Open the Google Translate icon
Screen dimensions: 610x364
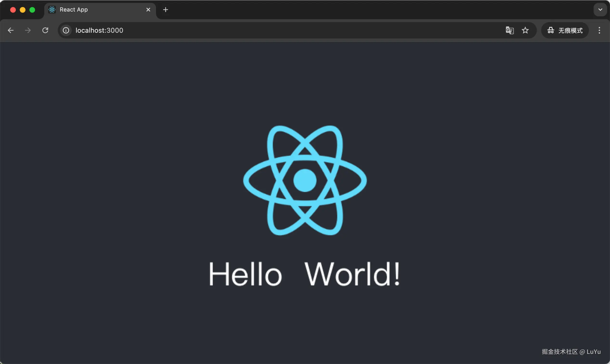[510, 30]
